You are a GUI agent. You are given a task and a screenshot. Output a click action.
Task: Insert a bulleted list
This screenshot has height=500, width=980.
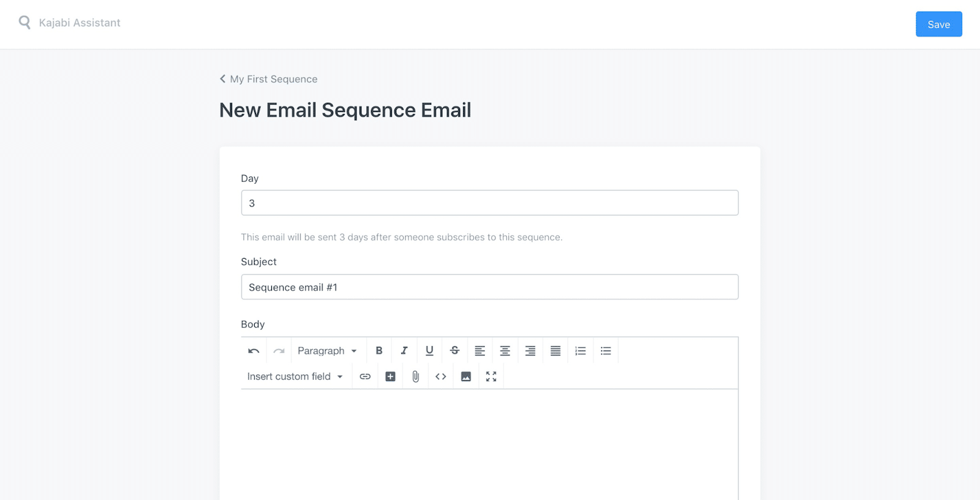[x=606, y=350]
